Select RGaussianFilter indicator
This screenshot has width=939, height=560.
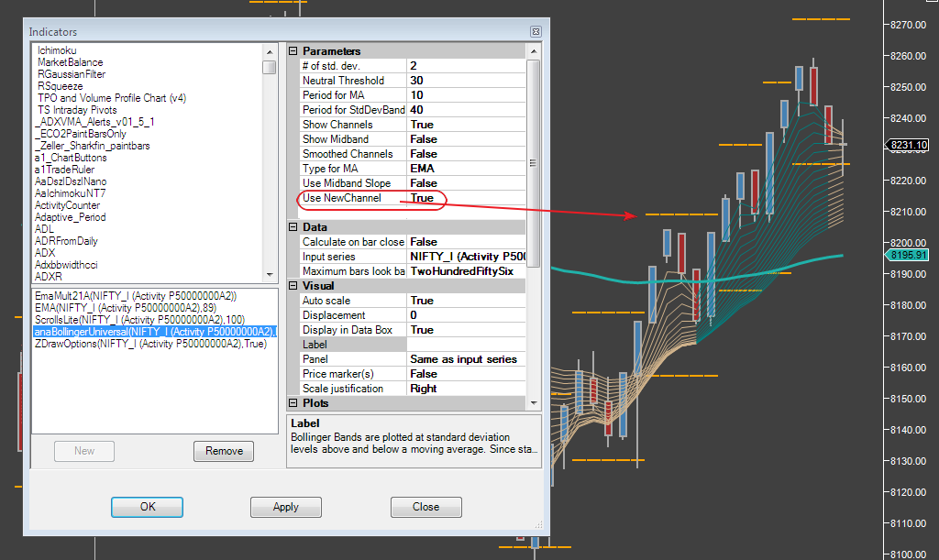(72, 74)
